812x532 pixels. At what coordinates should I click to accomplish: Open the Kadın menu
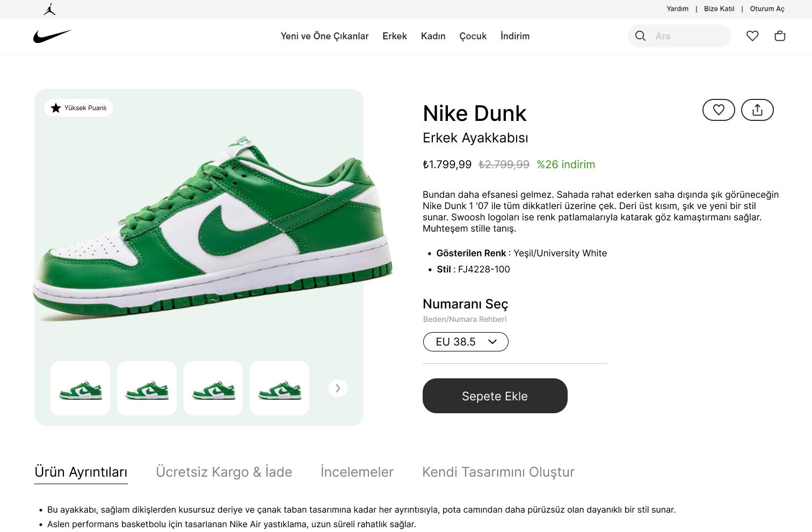tap(433, 36)
